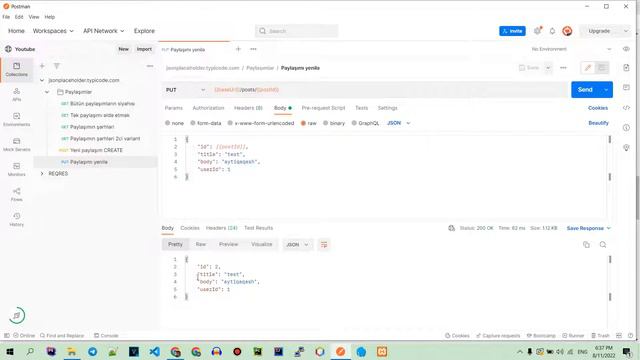Open the Save dropdown arrow
This screenshot has width=640, height=360.
(548, 68)
